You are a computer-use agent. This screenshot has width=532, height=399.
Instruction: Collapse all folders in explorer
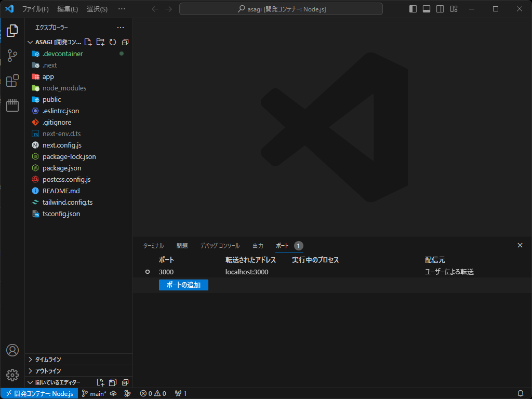[x=125, y=42]
